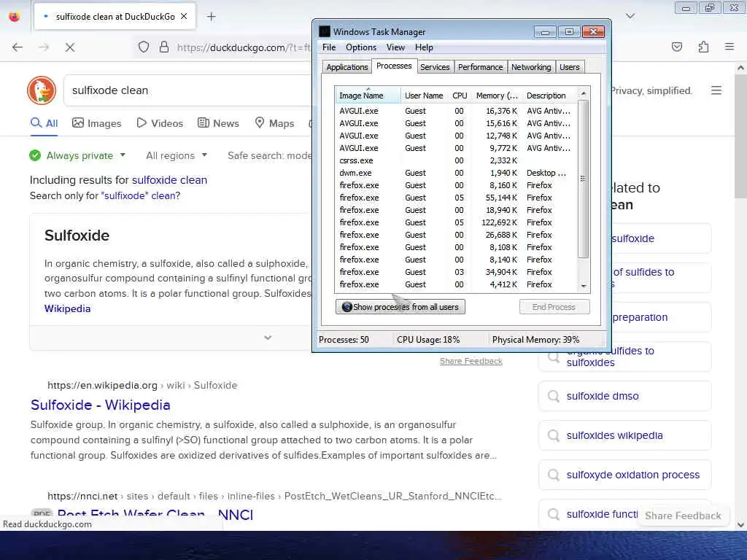Switch to the Maps search tab
This screenshot has width=747, height=560.
[274, 123]
